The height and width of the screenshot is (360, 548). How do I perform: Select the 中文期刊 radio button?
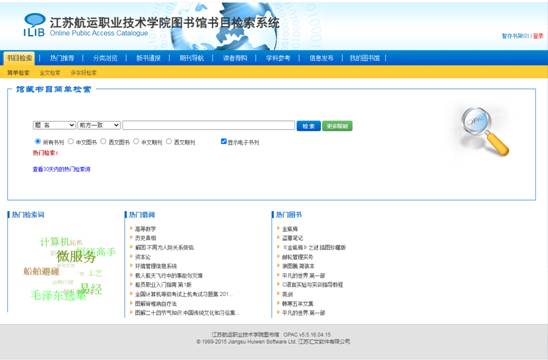coord(136,141)
